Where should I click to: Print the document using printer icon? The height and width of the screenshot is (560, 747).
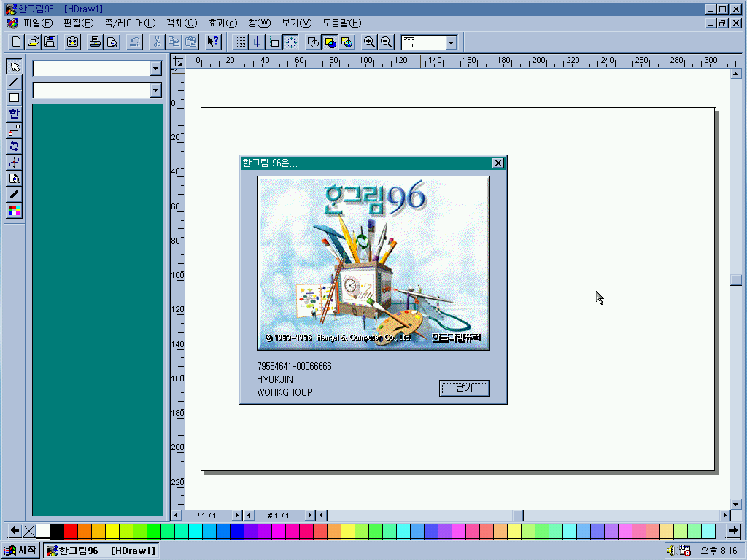[96, 42]
